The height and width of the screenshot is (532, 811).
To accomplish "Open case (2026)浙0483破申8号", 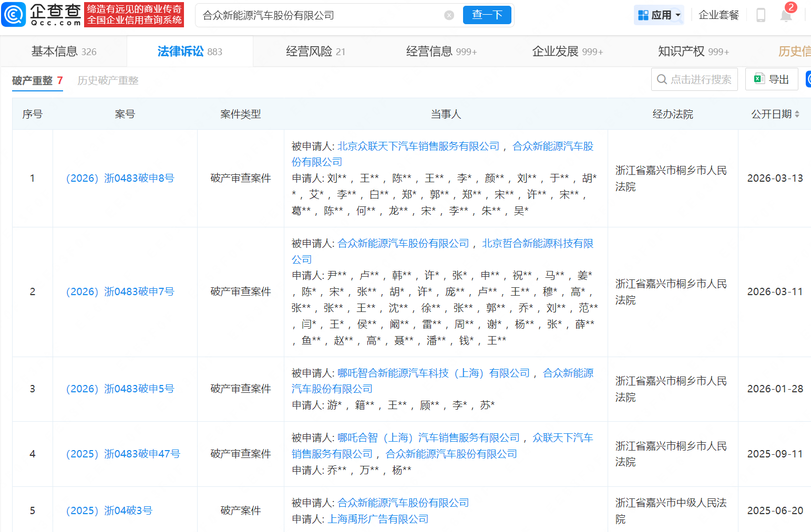I will (x=120, y=178).
